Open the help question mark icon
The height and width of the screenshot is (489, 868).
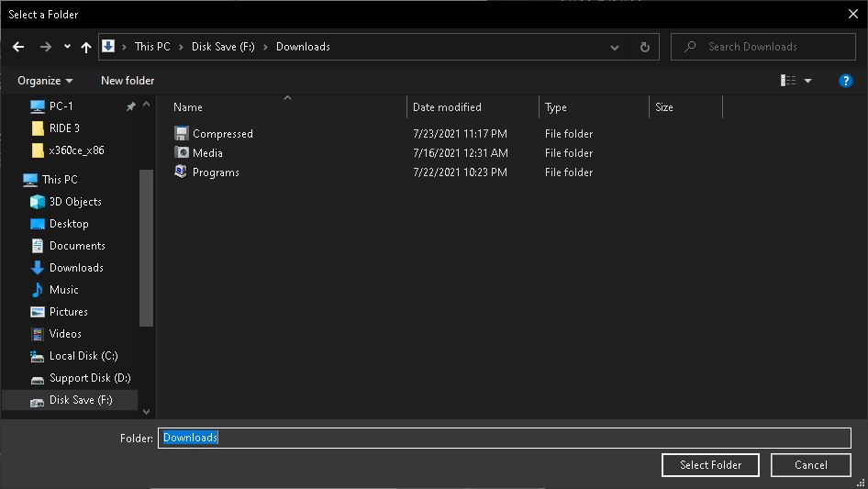pos(845,81)
